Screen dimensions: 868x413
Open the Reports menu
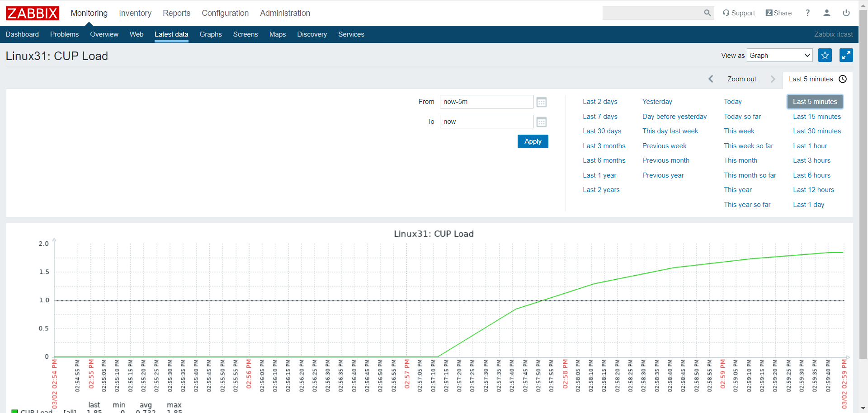176,13
